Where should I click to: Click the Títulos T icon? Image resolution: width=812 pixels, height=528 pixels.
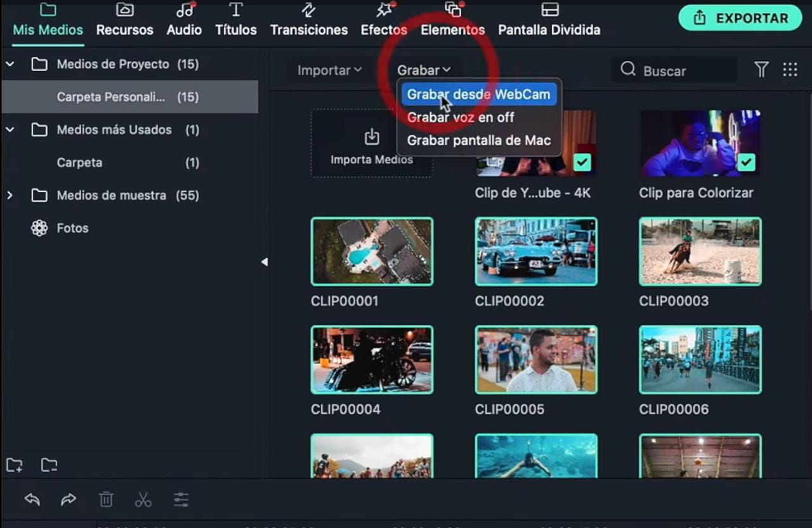coord(236,10)
